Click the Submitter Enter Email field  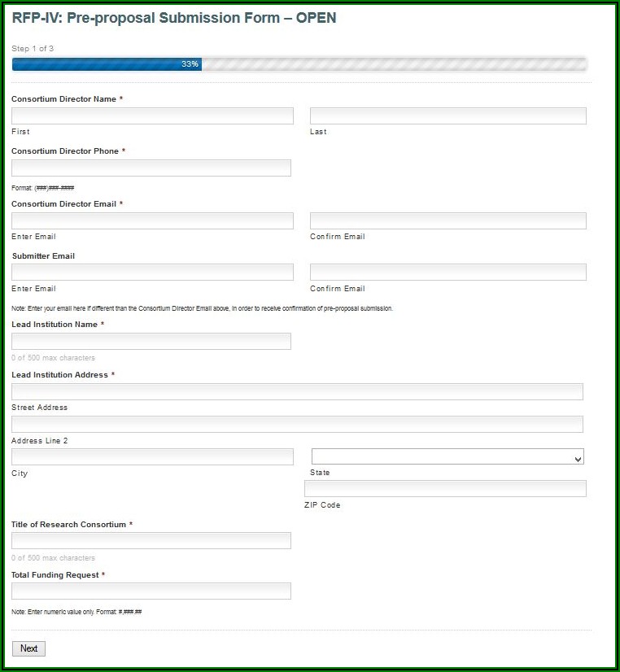pyautogui.click(x=152, y=273)
